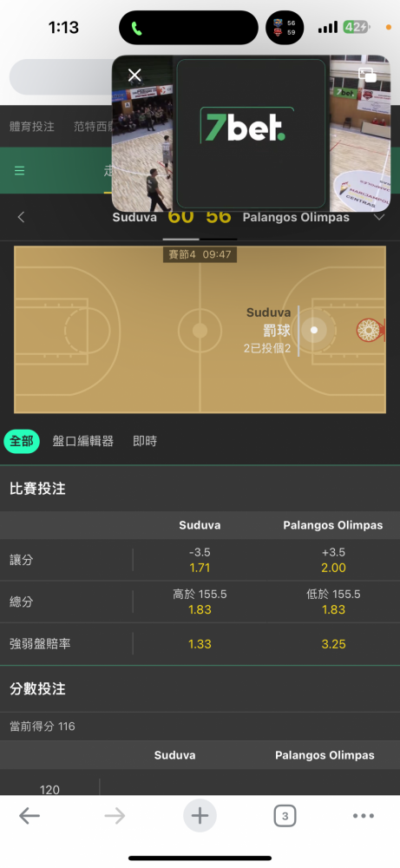The height and width of the screenshot is (868, 400).
Task: Tap the green call indicator in status bar
Action: pos(136,29)
